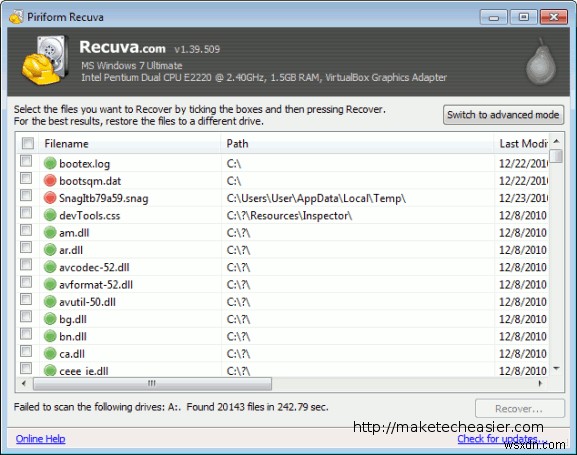Click the green status dot for bootex.log
The height and width of the screenshot is (455, 577).
coord(50,163)
